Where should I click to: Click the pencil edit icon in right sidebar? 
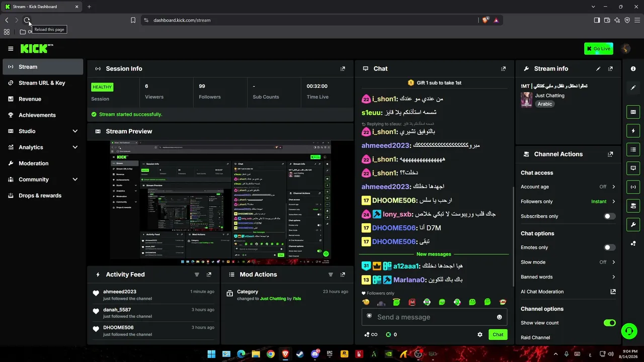tap(633, 87)
